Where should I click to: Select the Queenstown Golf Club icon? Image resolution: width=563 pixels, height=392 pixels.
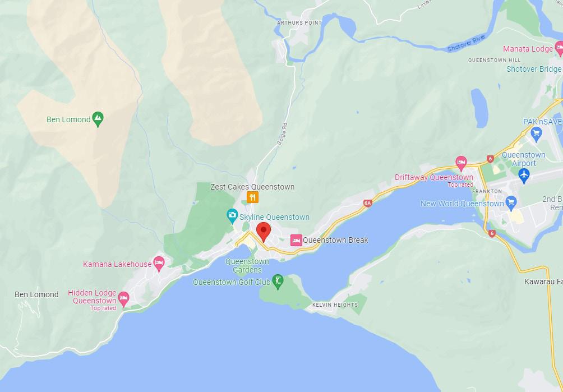278,282
